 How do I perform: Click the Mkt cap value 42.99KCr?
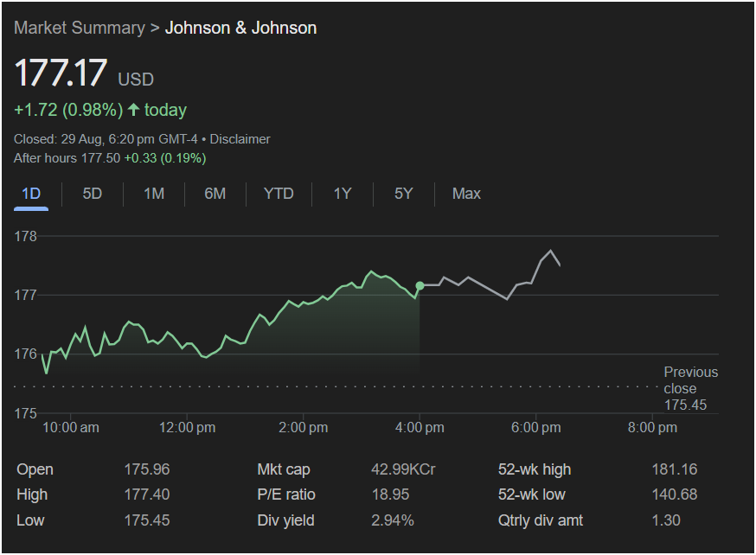pyautogui.click(x=403, y=469)
